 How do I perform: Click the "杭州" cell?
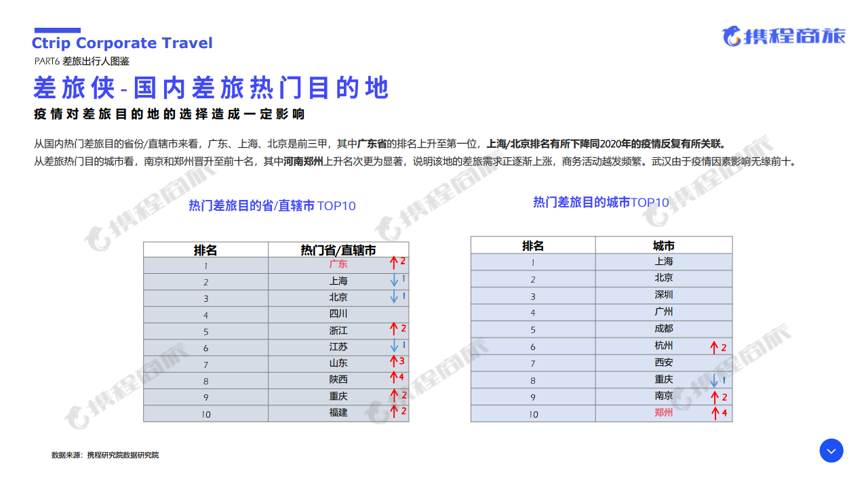coord(664,346)
